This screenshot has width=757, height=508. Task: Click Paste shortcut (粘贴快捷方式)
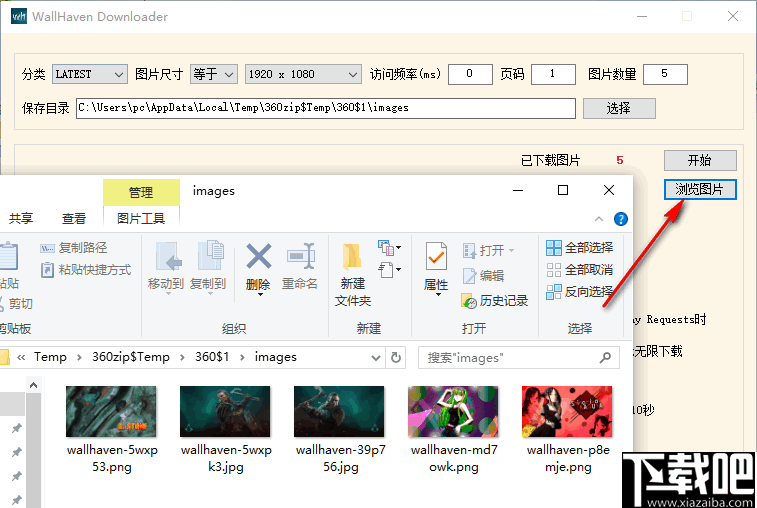point(86,269)
